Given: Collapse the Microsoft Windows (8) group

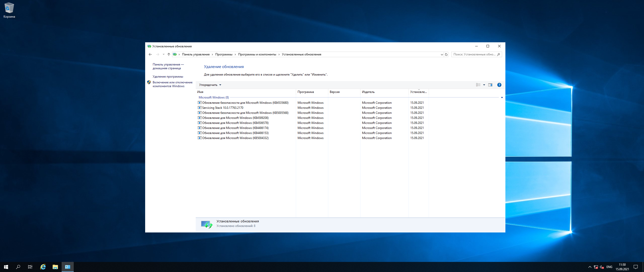Looking at the screenshot, I should click(x=502, y=97).
